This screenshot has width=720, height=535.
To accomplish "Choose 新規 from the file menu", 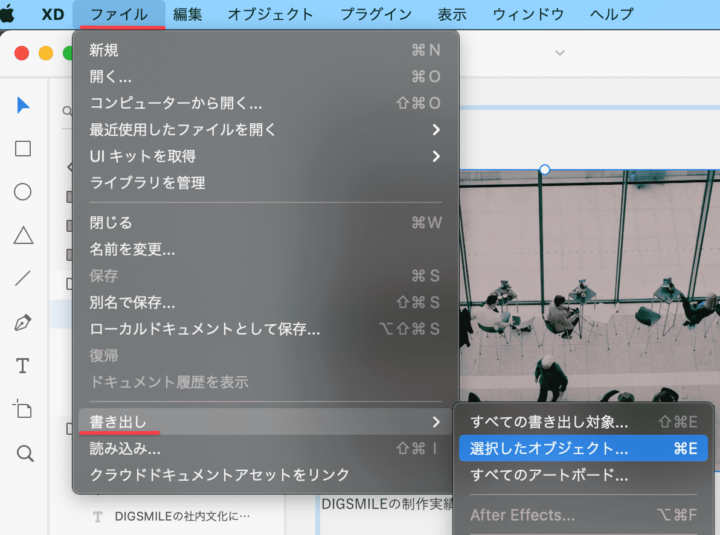I will [x=265, y=50].
